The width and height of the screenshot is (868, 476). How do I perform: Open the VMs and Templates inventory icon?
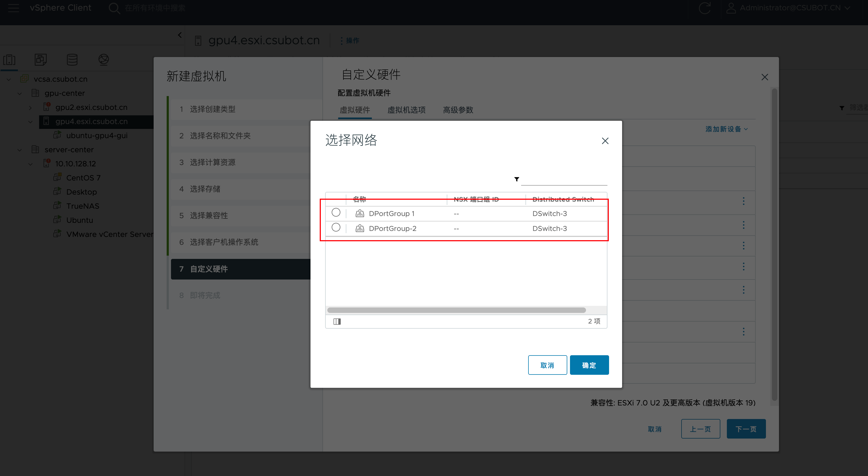coord(40,60)
